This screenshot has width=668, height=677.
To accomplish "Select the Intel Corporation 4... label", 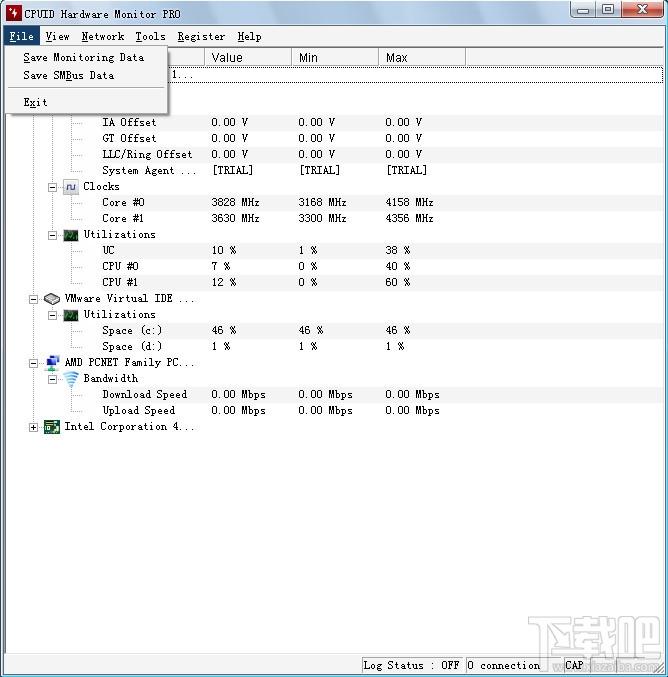I will [x=129, y=426].
